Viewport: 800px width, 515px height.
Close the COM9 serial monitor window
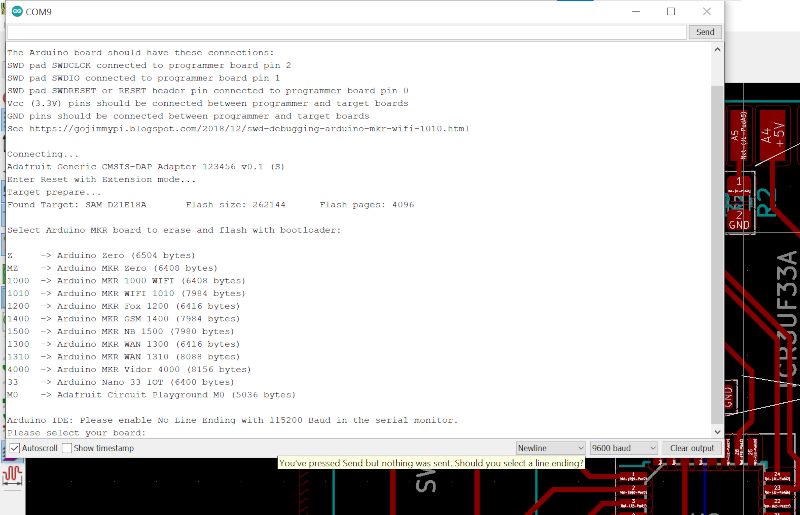click(707, 11)
